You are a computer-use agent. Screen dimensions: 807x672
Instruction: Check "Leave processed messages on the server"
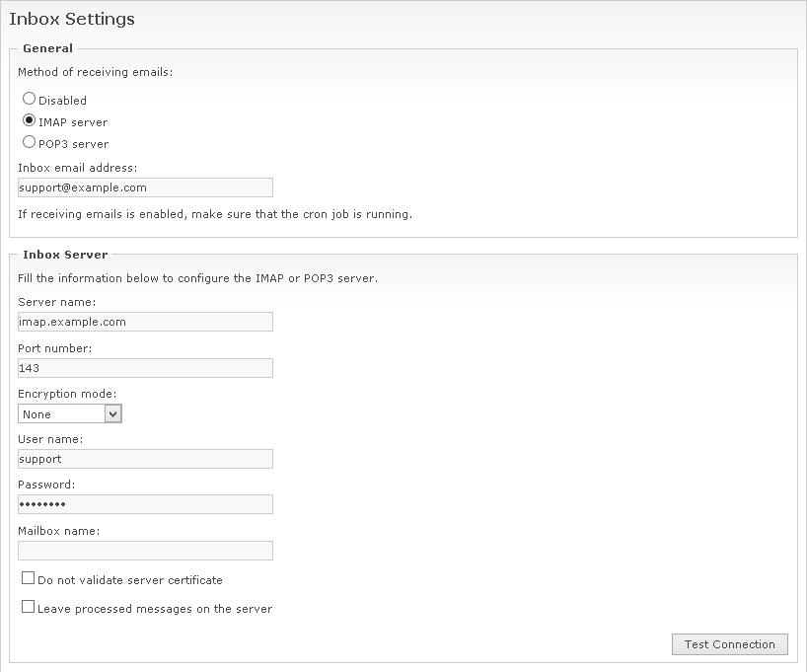[x=28, y=606]
